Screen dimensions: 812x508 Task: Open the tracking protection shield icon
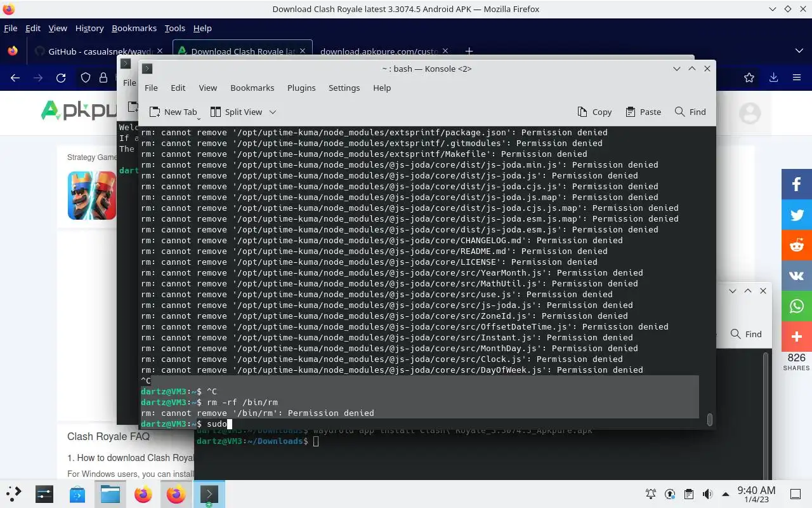coord(86,77)
